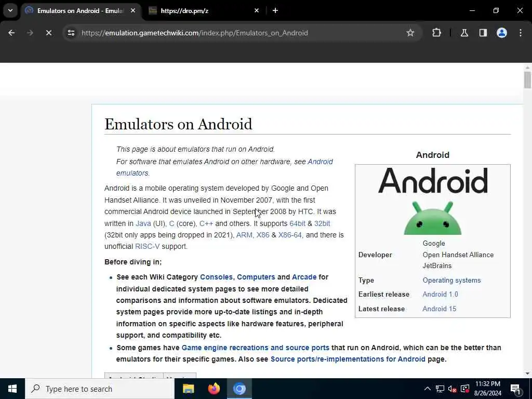Open the Operating systems type link
Image resolution: width=532 pixels, height=399 pixels.
point(451,281)
